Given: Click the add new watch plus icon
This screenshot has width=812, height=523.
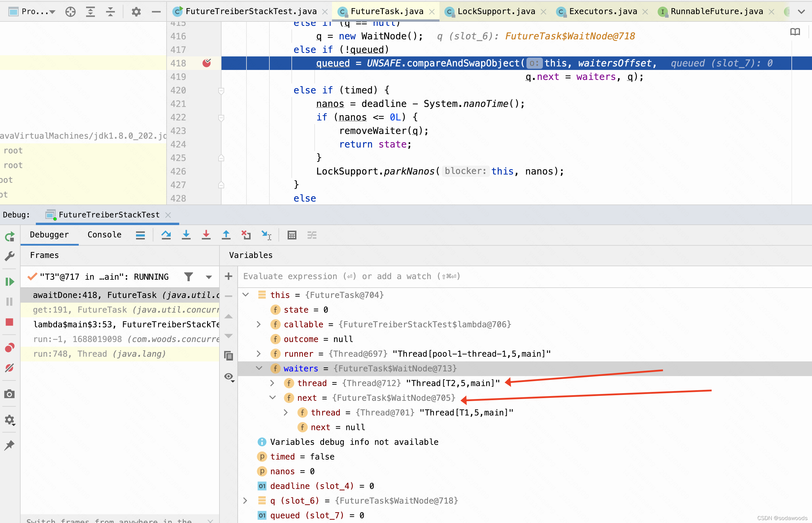Looking at the screenshot, I should (229, 276).
